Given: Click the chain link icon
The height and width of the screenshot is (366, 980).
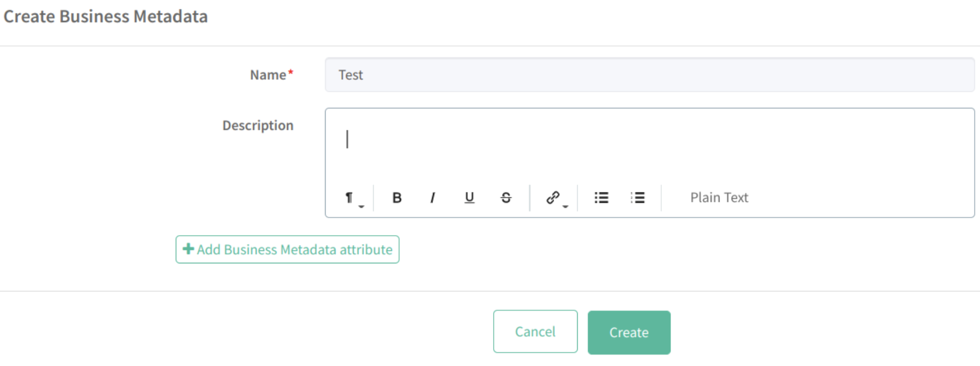Looking at the screenshot, I should (553, 198).
